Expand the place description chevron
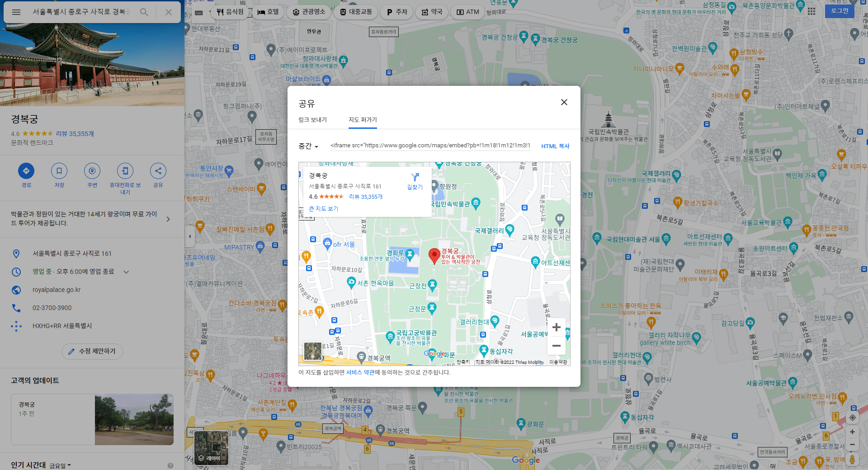The height and width of the screenshot is (470, 868). click(168, 219)
